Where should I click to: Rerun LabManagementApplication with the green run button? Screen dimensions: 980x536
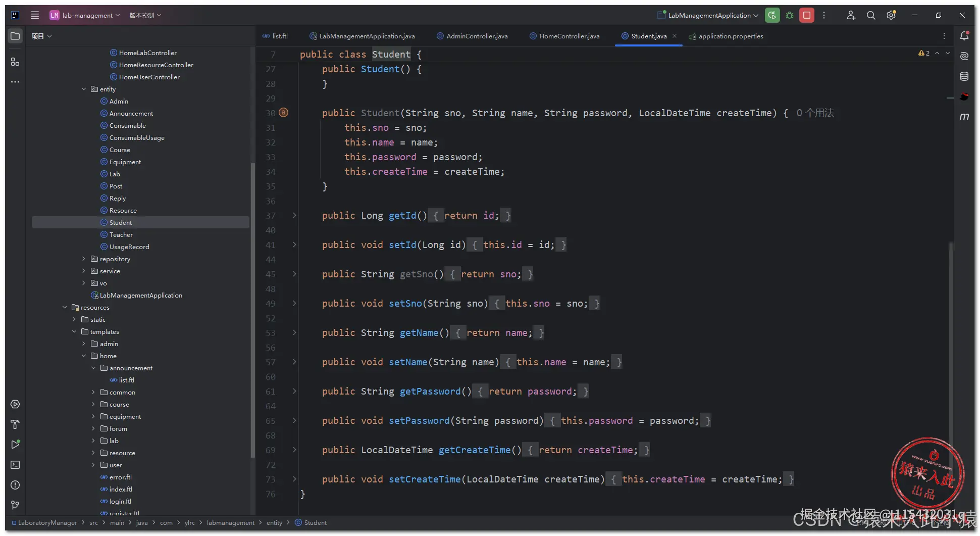click(772, 15)
